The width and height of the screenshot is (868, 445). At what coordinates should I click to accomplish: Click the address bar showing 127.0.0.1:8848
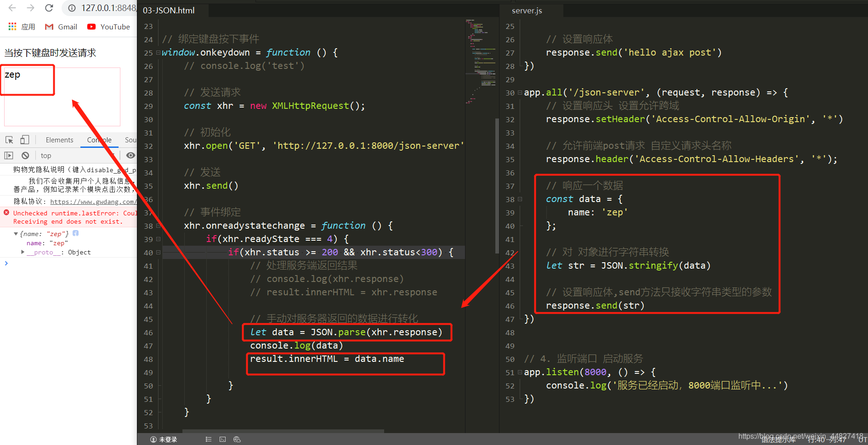(x=108, y=8)
